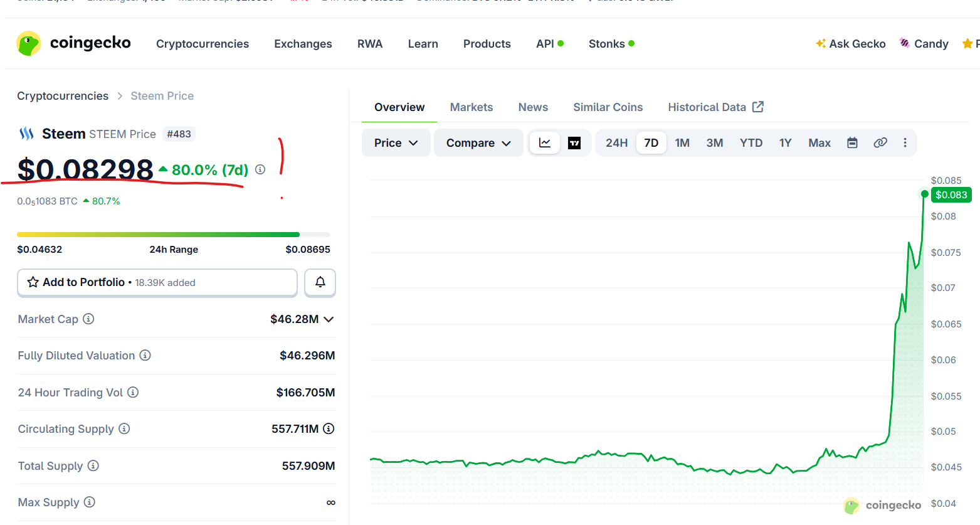
Task: Show Market Cap info tooltip
Action: click(x=88, y=319)
